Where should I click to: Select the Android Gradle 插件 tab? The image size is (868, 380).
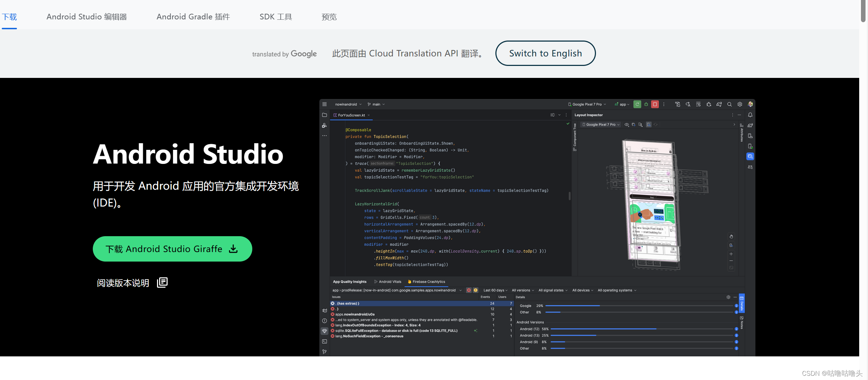[x=193, y=17]
